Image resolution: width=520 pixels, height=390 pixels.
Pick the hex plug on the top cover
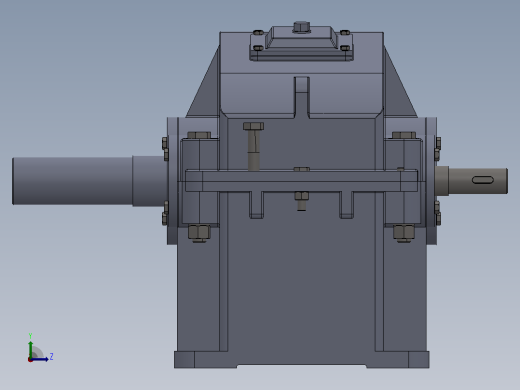point(302,27)
